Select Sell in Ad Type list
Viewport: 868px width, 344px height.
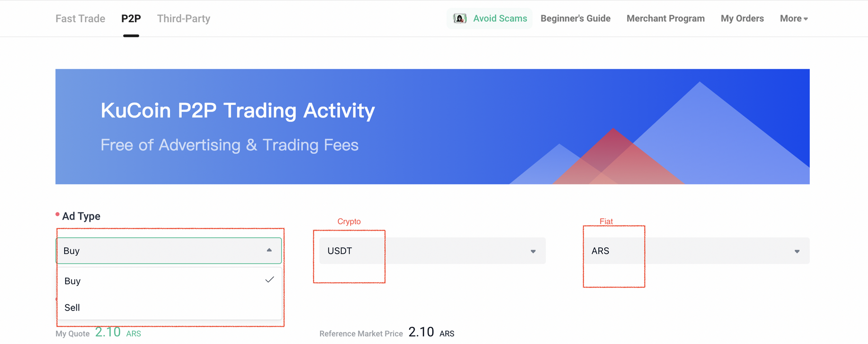click(x=169, y=307)
